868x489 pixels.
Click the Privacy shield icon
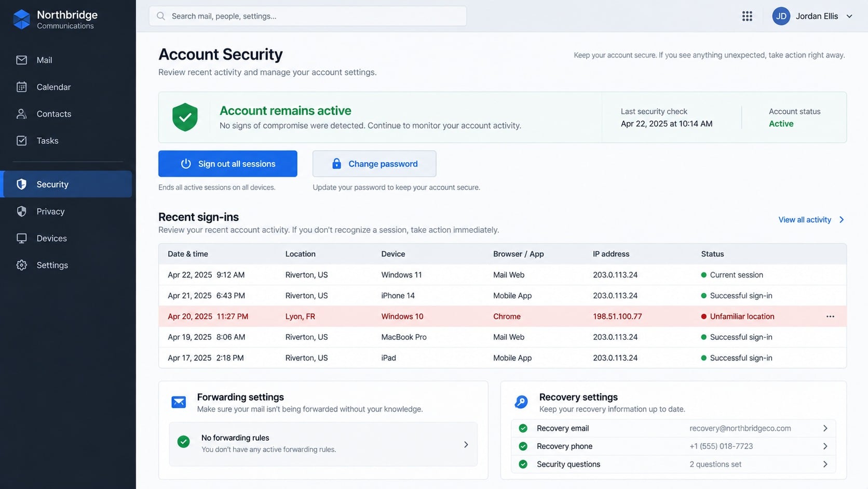pyautogui.click(x=21, y=212)
